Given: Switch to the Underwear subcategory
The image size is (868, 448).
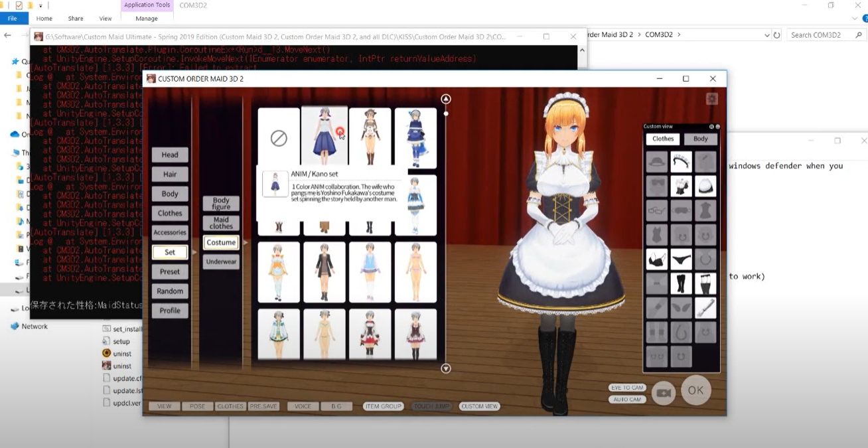Looking at the screenshot, I should point(221,261).
